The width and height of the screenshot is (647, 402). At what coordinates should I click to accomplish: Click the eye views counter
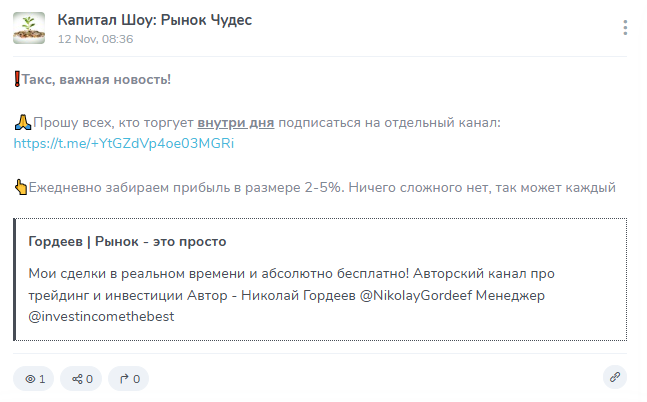click(x=34, y=379)
